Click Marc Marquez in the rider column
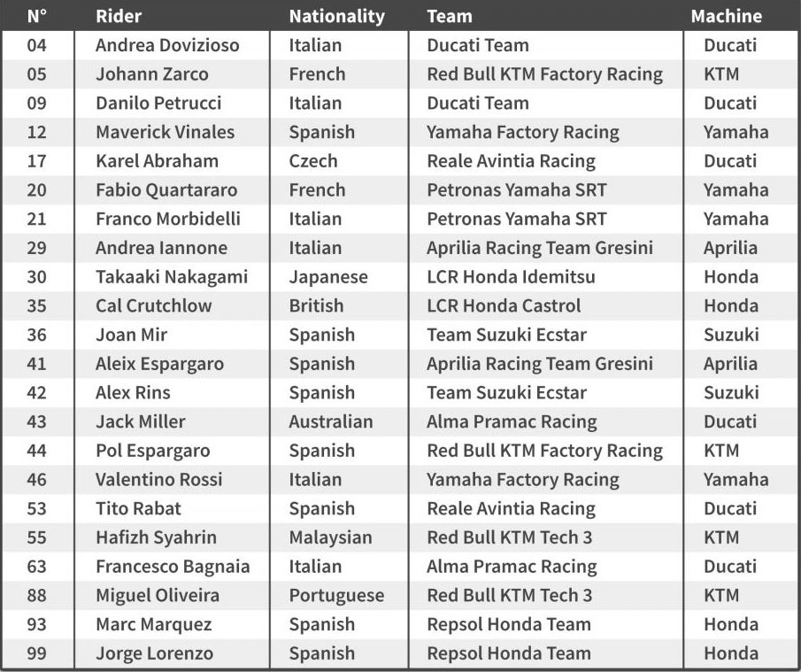This screenshot has height=672, width=801. pyautogui.click(x=153, y=624)
